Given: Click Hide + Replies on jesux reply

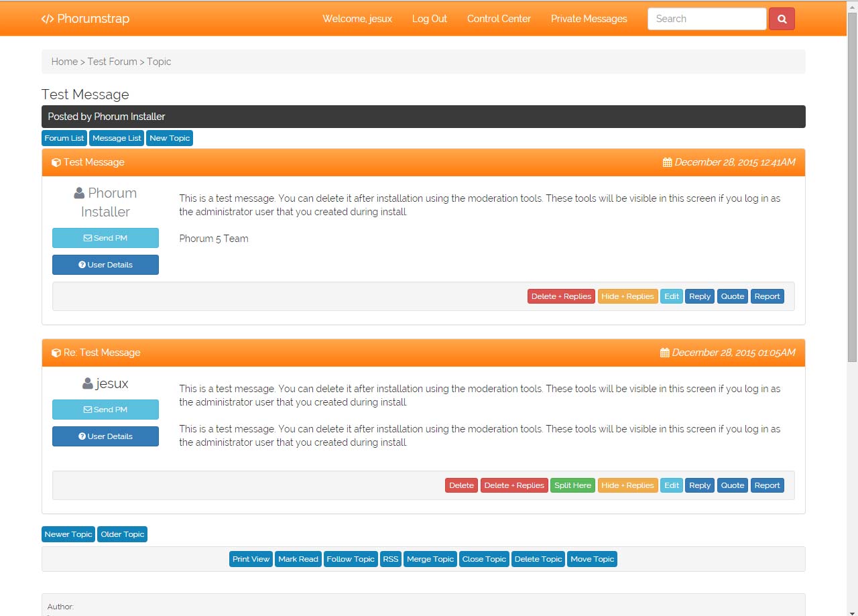Looking at the screenshot, I should pyautogui.click(x=628, y=485).
